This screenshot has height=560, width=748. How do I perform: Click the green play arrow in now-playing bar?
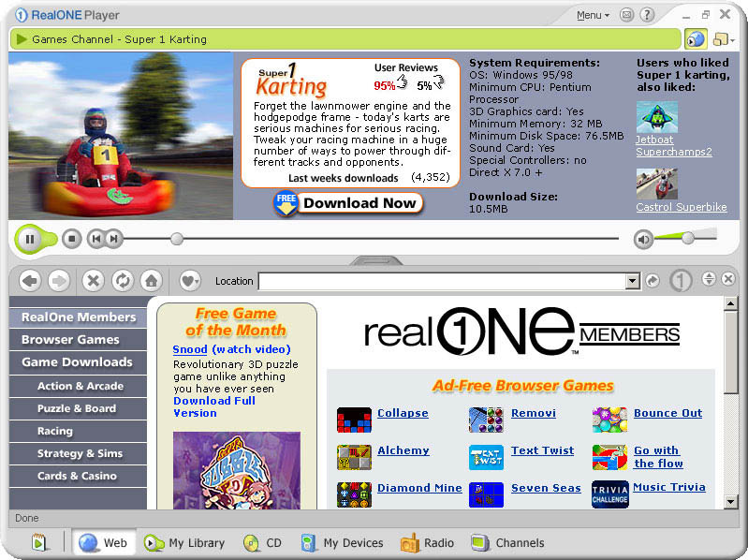[21, 38]
